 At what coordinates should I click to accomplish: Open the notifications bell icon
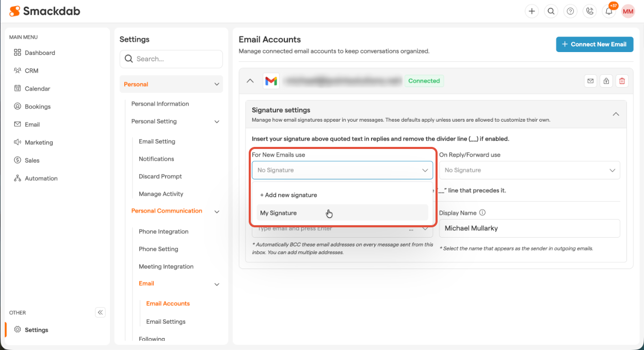pyautogui.click(x=609, y=11)
